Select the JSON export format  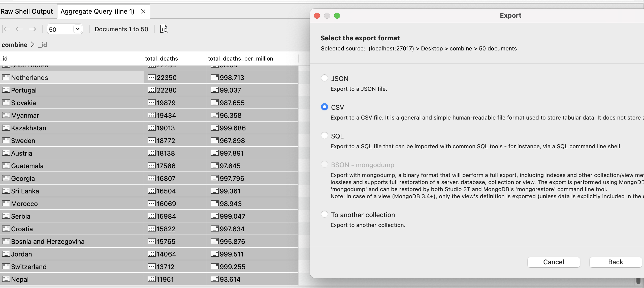click(x=325, y=78)
